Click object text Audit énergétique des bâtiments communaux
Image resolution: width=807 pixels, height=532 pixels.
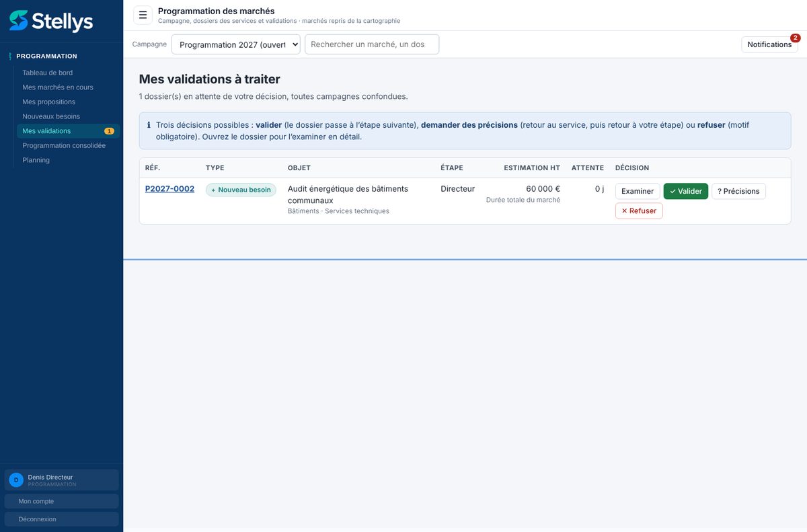coord(348,194)
